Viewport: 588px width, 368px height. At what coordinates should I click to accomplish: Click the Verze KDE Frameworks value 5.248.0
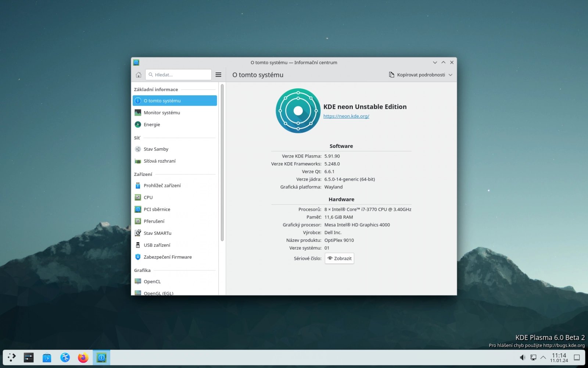pos(332,164)
